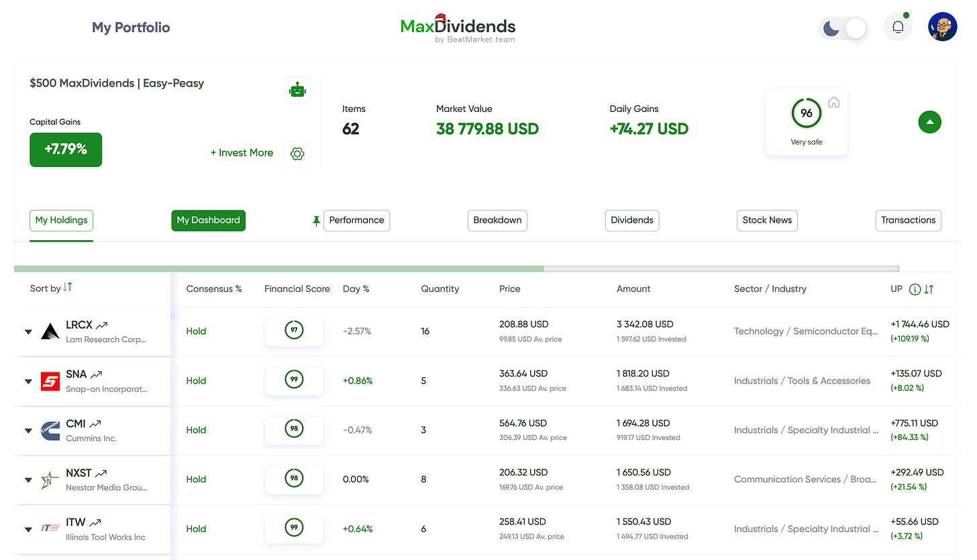The image size is (977, 560).
Task: Click ITW gain +55.66 USD
Action: pos(915,522)
